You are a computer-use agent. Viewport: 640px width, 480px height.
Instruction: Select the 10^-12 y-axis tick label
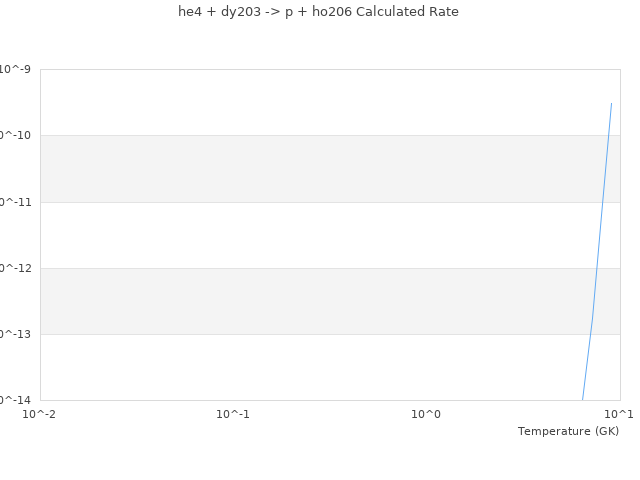(16, 268)
